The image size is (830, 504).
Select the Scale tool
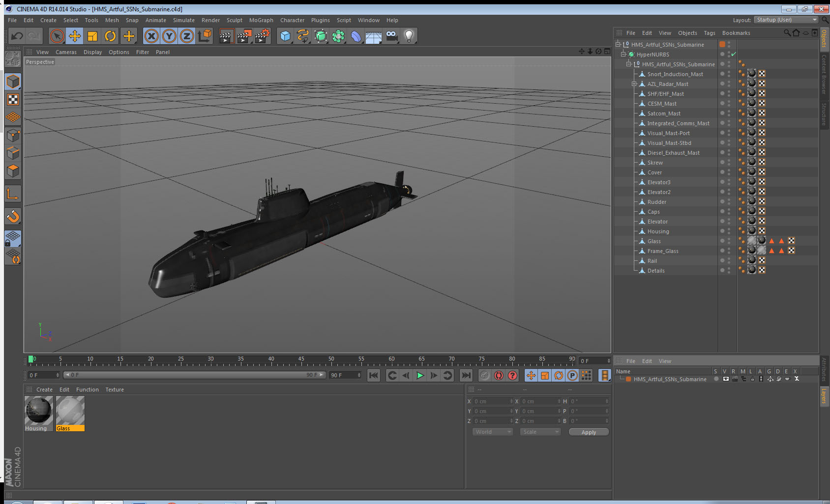point(92,36)
